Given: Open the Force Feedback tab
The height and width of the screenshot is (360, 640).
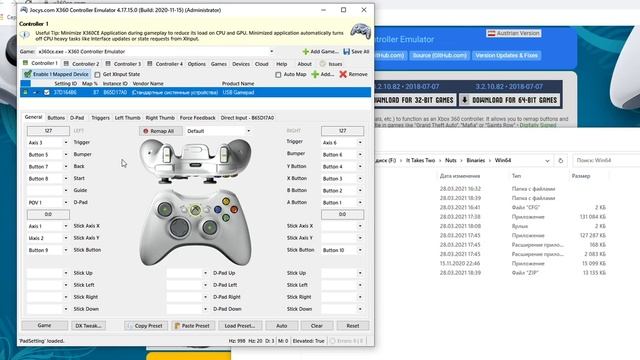Looking at the screenshot, I should pos(198,118).
